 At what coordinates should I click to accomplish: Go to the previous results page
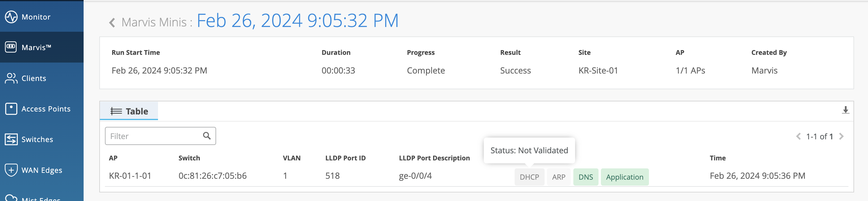tap(798, 137)
